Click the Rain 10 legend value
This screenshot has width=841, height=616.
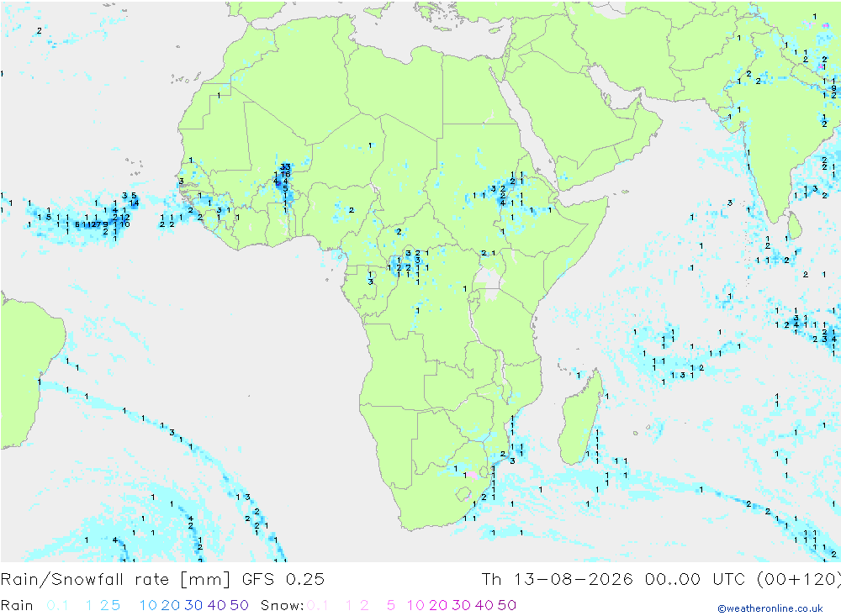(148, 605)
